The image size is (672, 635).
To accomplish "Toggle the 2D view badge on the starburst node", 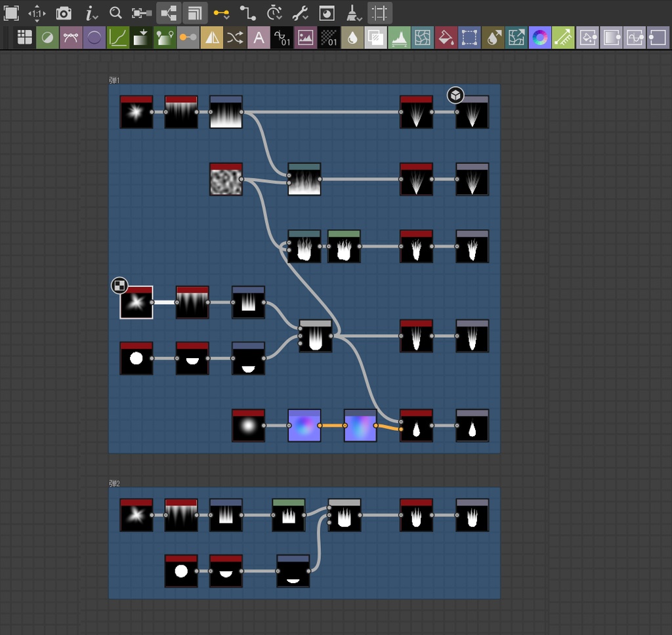I will [x=118, y=287].
